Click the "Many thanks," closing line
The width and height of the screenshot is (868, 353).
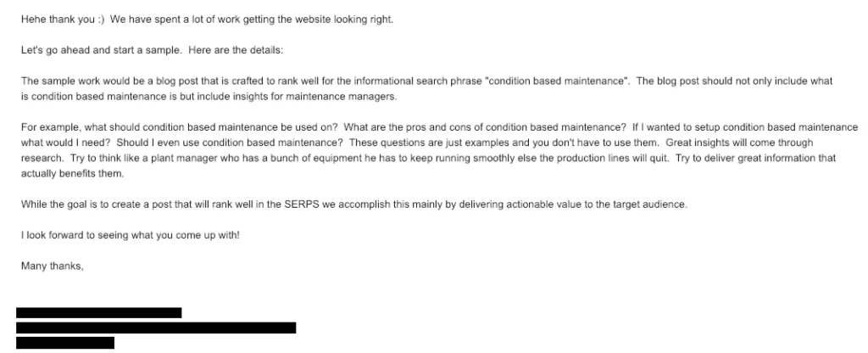point(52,266)
